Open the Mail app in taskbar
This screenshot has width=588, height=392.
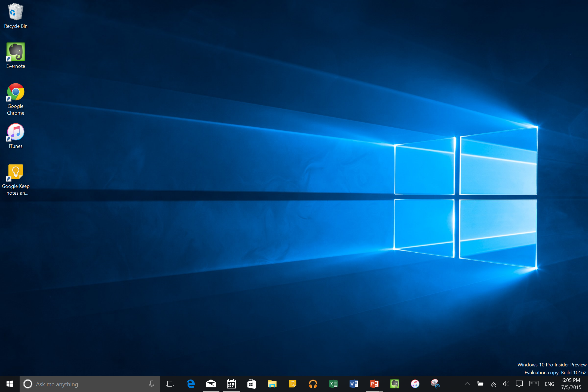tap(211, 384)
